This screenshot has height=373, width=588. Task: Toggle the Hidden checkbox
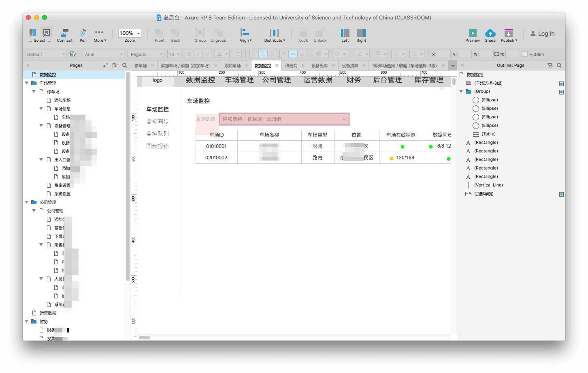(525, 54)
